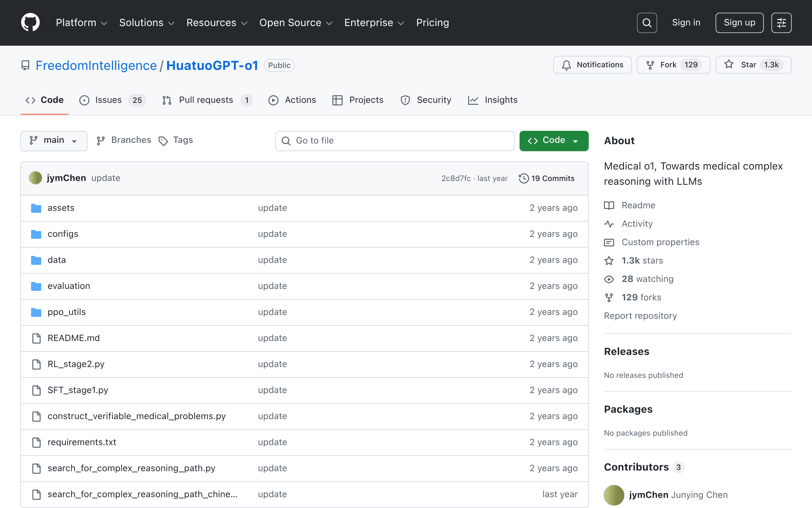Click jymChen's contributor avatar thumbnail
The height and width of the screenshot is (508, 812).
point(614,495)
